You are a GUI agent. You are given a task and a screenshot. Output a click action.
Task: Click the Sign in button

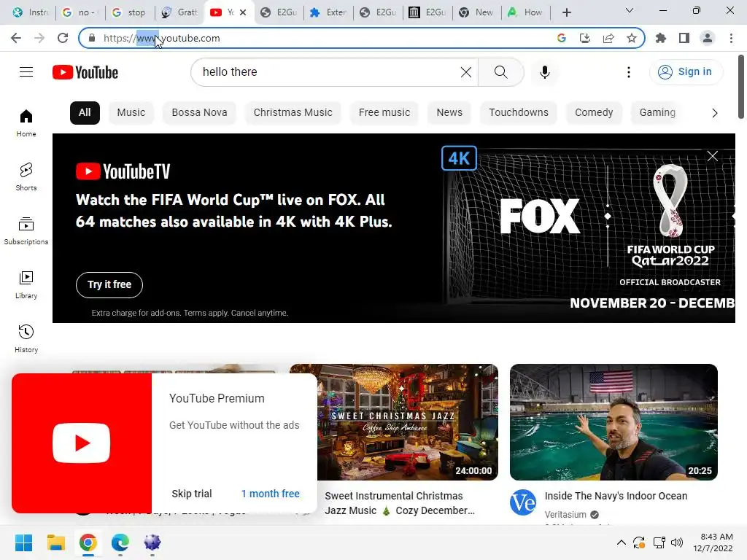(685, 72)
